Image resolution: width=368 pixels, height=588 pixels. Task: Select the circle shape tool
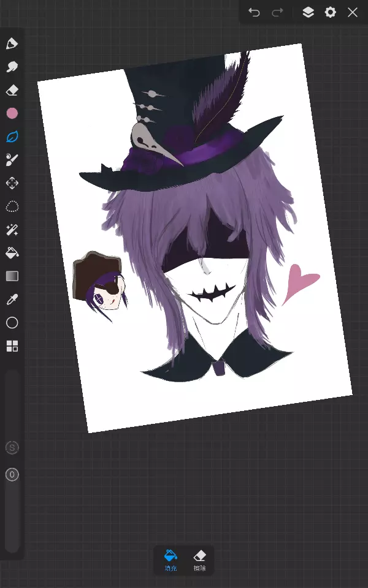[12, 323]
